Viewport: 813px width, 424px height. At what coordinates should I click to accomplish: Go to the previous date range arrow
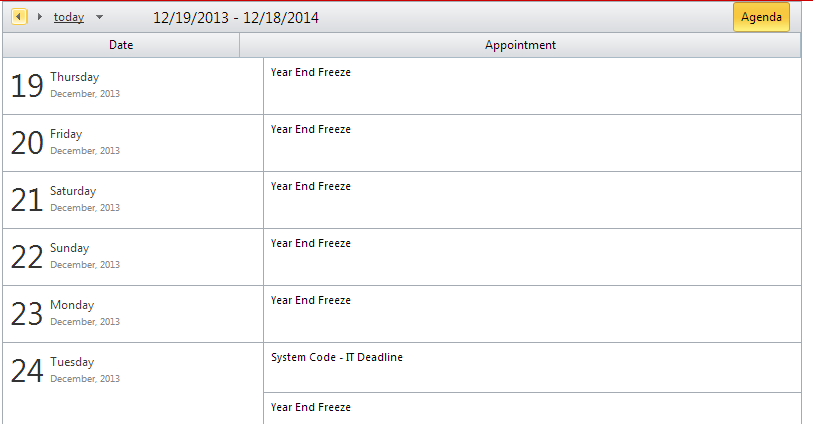[19, 17]
